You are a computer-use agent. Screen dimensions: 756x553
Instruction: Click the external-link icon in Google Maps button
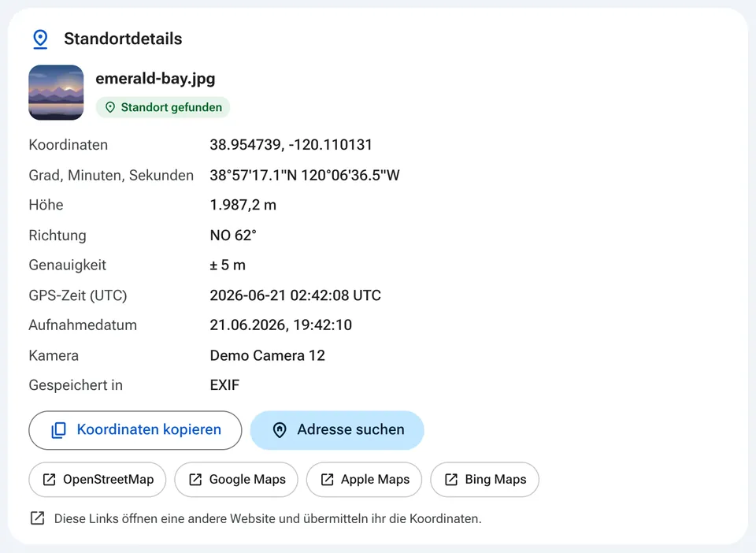pyautogui.click(x=195, y=479)
